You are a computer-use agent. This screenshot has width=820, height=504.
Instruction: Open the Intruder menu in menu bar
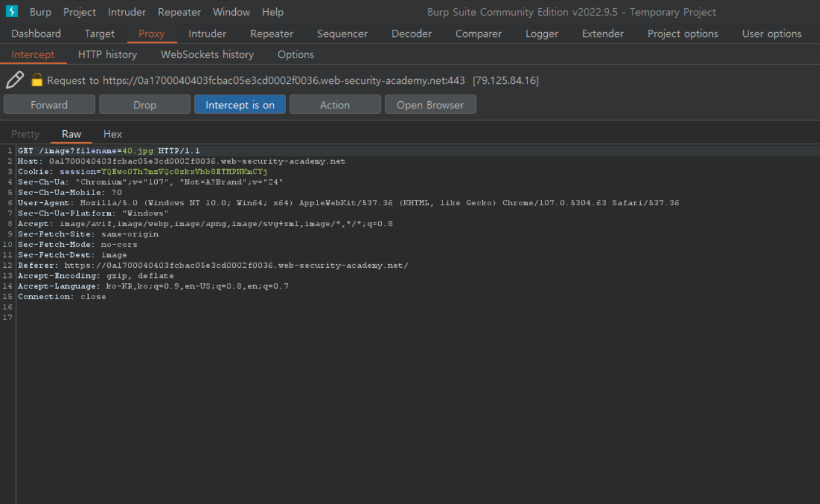point(127,12)
